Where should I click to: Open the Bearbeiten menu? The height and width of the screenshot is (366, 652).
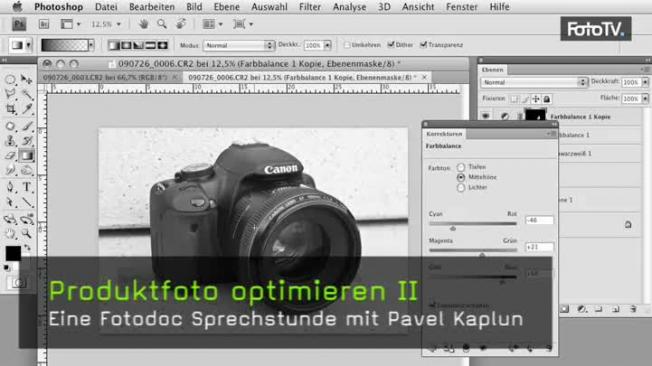click(151, 7)
